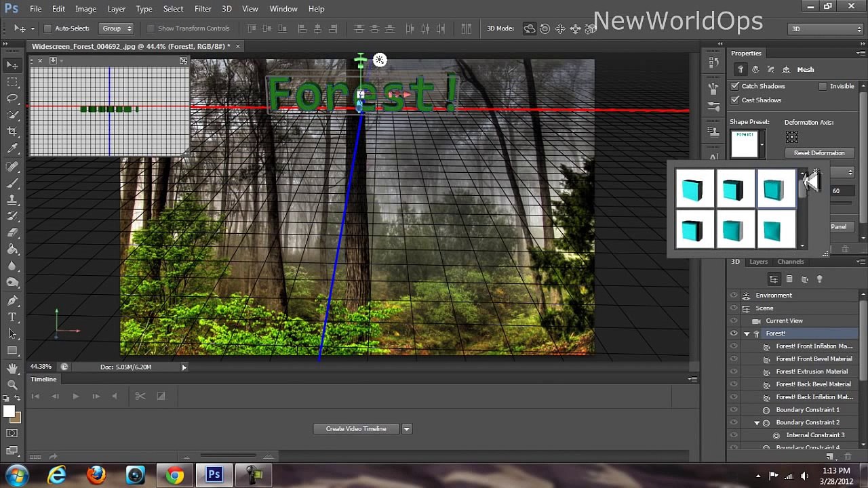Select the Lasso tool
Screen dimensions: 868x488
tap(12, 99)
